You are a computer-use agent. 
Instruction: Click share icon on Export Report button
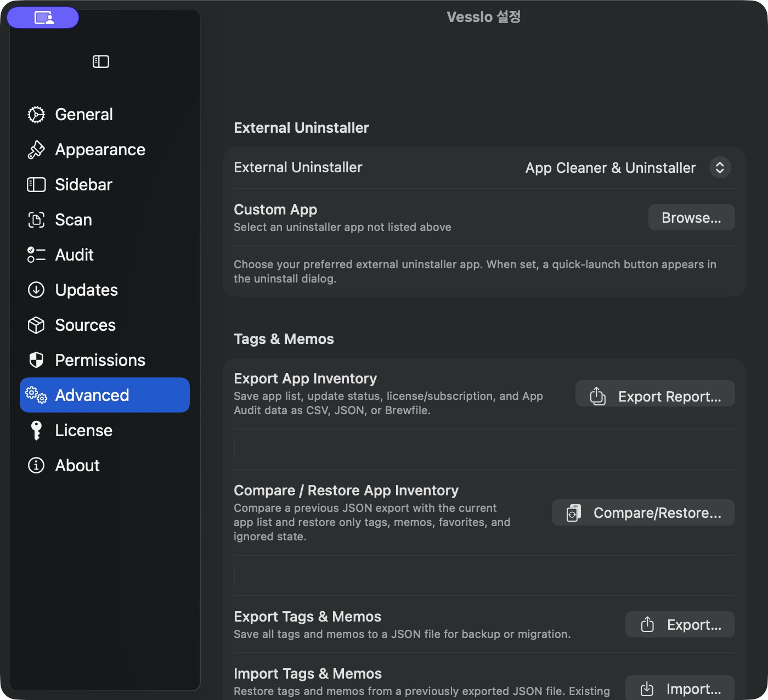click(597, 396)
